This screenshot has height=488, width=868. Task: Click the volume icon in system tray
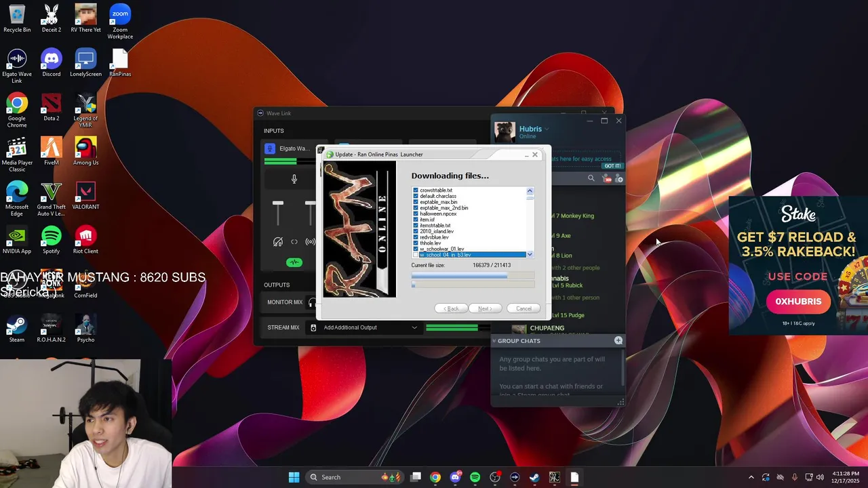[820, 477]
